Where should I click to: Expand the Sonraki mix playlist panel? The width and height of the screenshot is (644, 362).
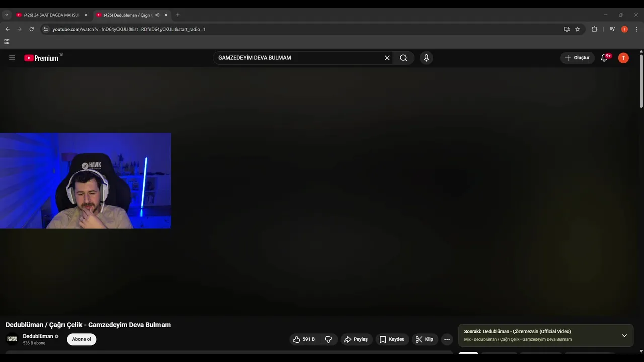[x=624, y=335]
